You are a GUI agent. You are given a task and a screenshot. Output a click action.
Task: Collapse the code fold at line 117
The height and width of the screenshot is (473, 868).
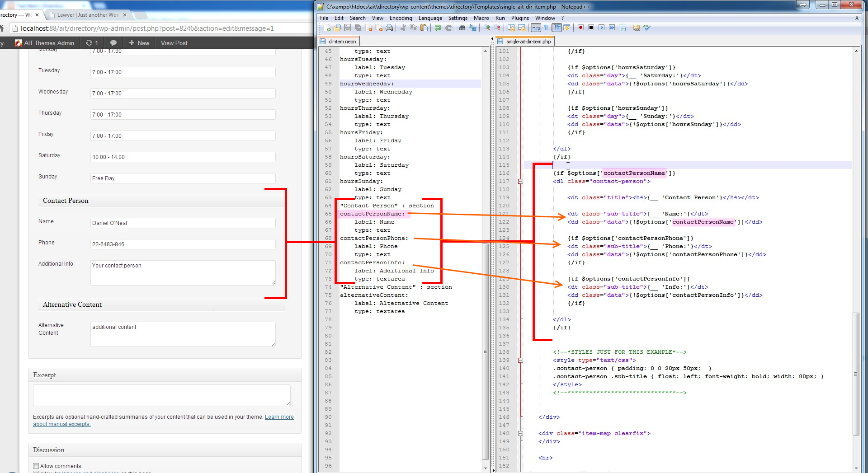[521, 181]
